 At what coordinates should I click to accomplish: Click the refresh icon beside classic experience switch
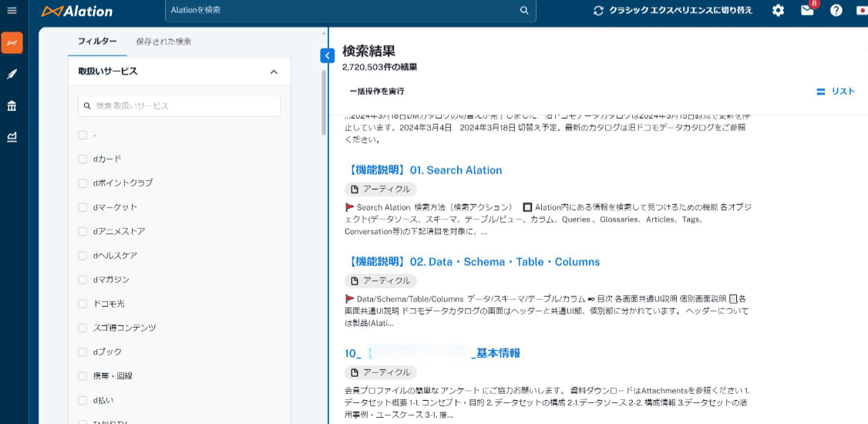(x=598, y=11)
